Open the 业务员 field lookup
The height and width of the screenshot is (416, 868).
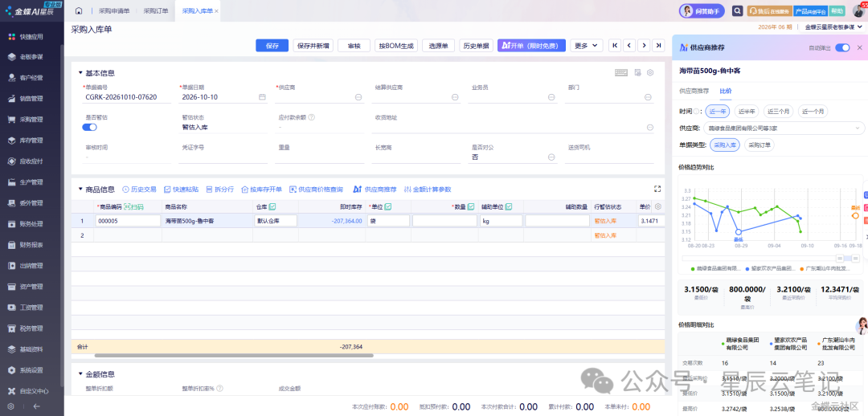pyautogui.click(x=552, y=97)
